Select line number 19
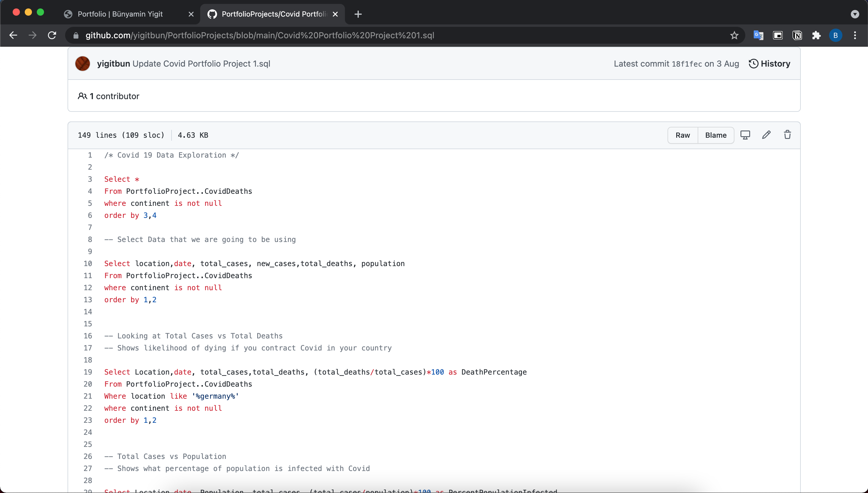This screenshot has width=868, height=493. (x=88, y=372)
